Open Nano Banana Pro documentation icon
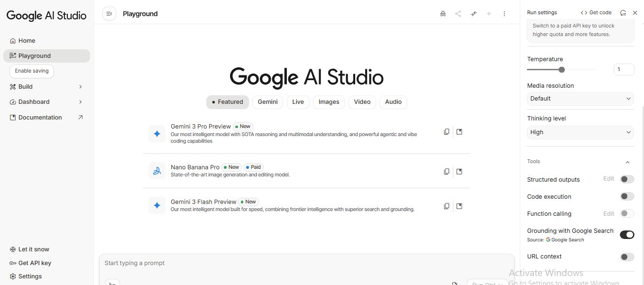The width and height of the screenshot is (644, 285). coord(459,172)
